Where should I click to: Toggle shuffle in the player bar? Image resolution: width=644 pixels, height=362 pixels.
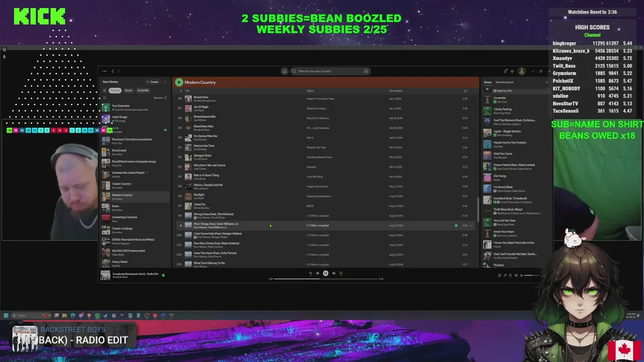[x=310, y=273]
